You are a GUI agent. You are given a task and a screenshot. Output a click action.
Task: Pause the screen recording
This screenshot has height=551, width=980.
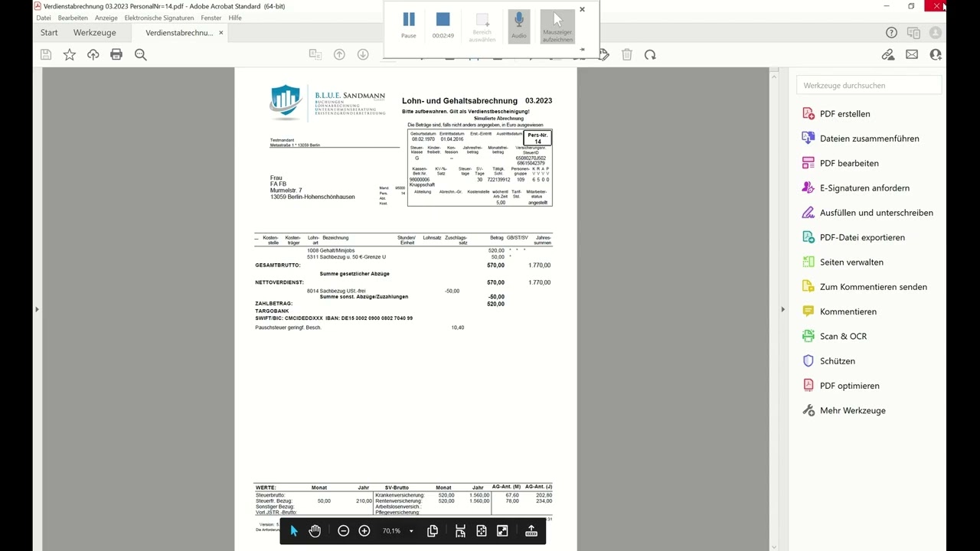[409, 25]
